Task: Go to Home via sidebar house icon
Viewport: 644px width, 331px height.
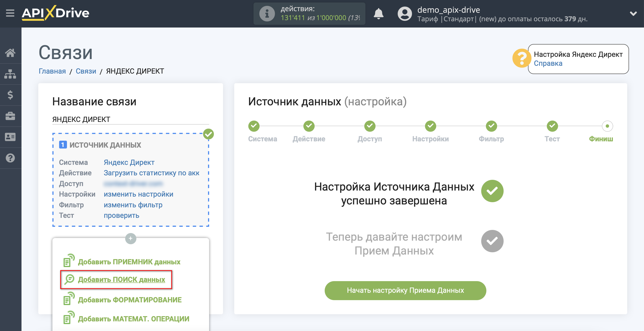Action: point(10,53)
